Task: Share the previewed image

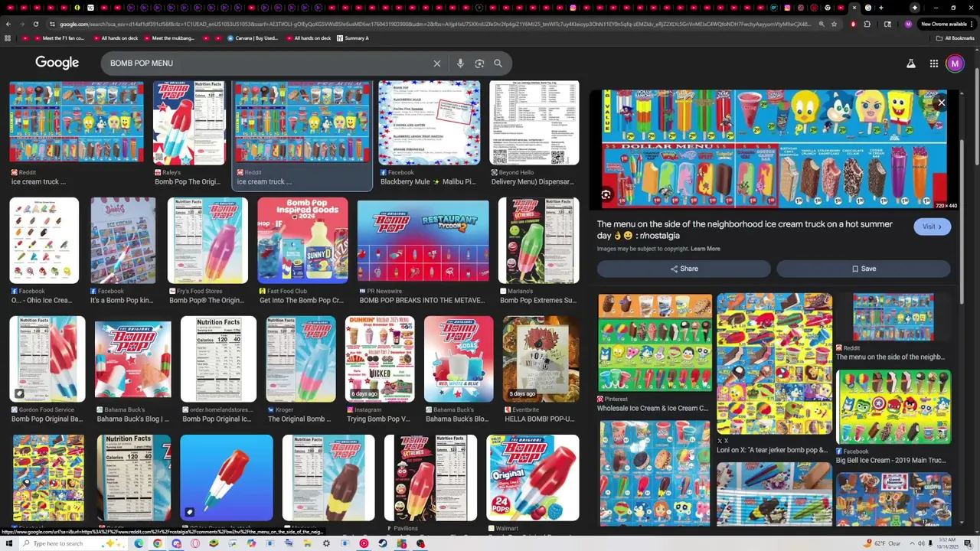Action: 684,269
